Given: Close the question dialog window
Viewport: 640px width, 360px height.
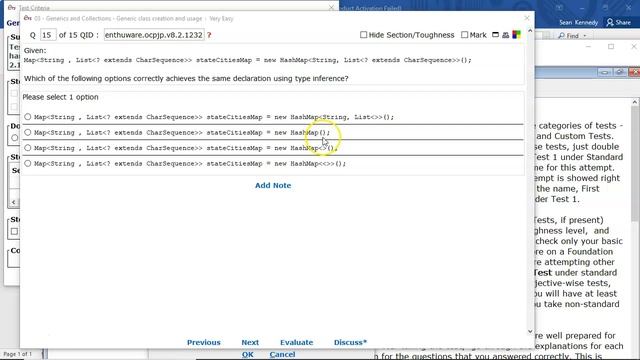Looking at the screenshot, I should (x=527, y=18).
